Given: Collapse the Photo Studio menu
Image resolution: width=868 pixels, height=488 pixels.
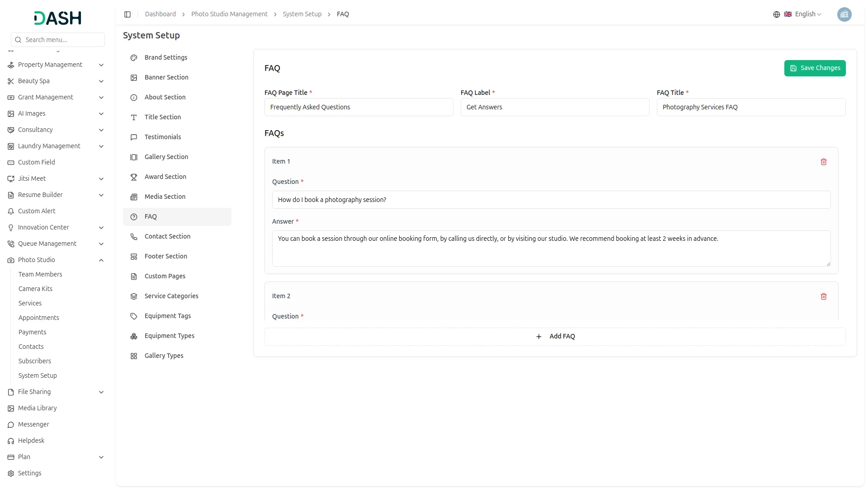Looking at the screenshot, I should pos(101,260).
